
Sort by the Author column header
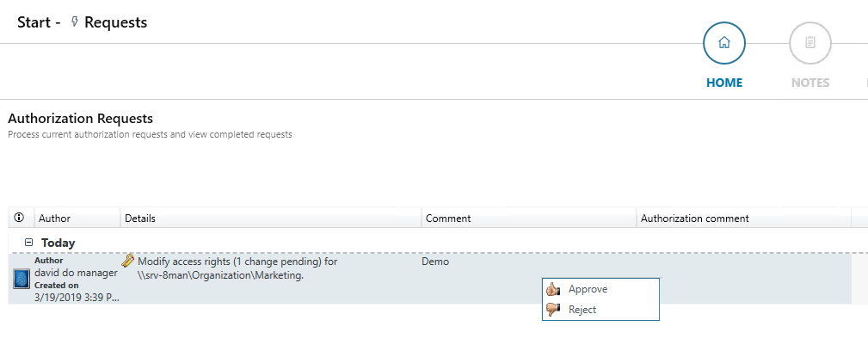[55, 219]
